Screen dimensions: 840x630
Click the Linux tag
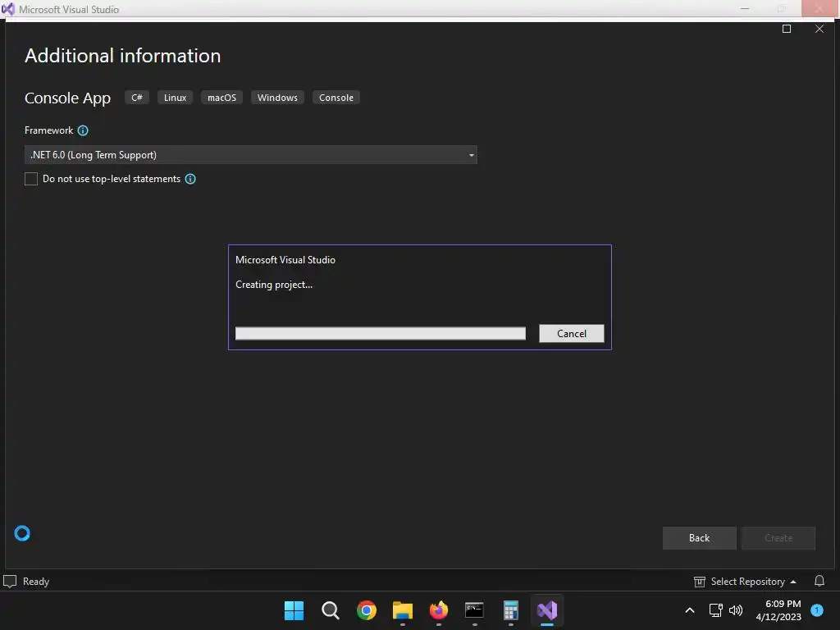[x=176, y=98]
